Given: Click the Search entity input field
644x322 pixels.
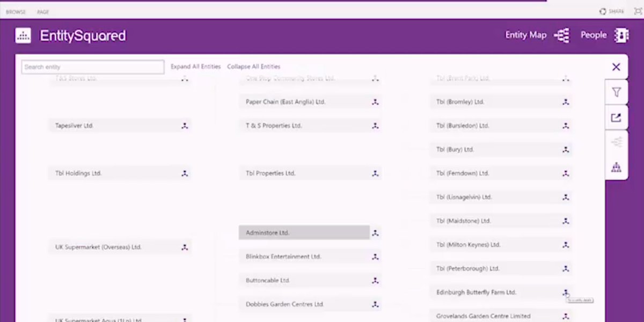Looking at the screenshot, I should click(x=93, y=67).
